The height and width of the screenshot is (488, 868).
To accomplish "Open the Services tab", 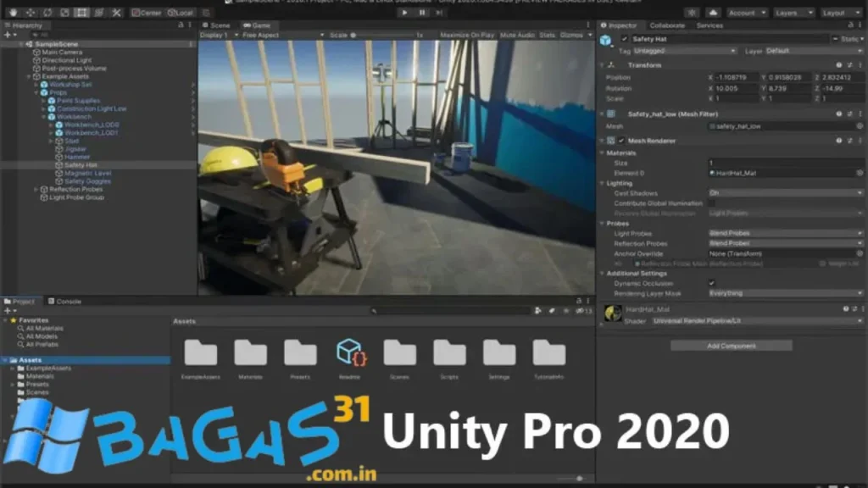I will click(x=709, y=25).
